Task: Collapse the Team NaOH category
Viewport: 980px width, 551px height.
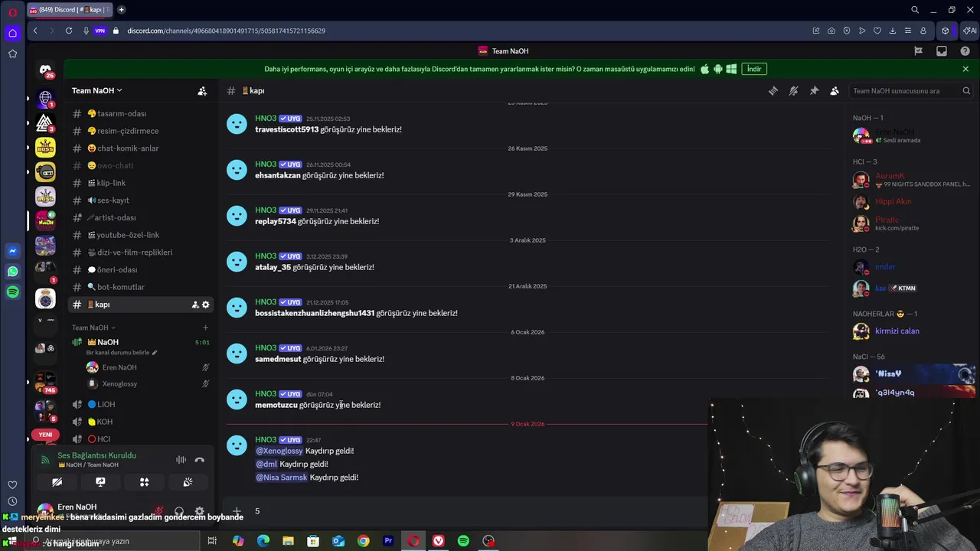Action: coord(93,328)
